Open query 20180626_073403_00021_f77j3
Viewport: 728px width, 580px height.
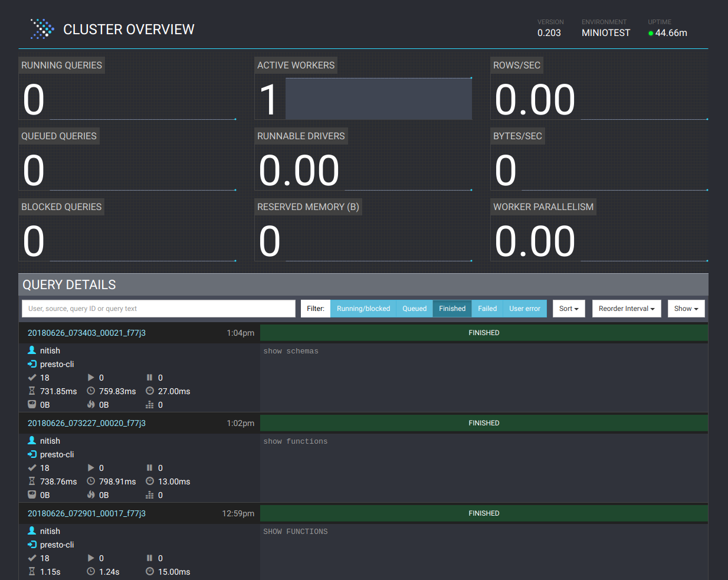click(x=87, y=333)
